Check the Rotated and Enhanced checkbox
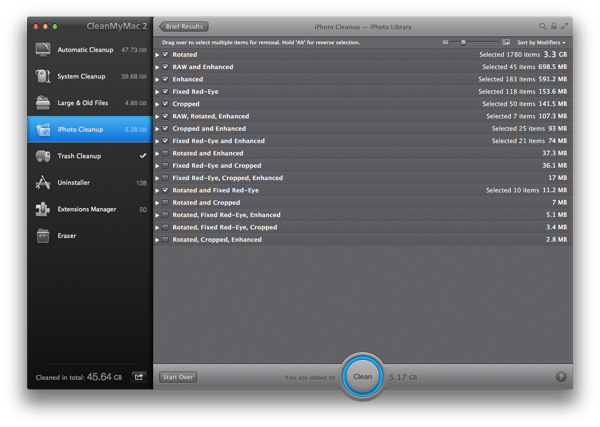This screenshot has width=600, height=427. point(165,153)
